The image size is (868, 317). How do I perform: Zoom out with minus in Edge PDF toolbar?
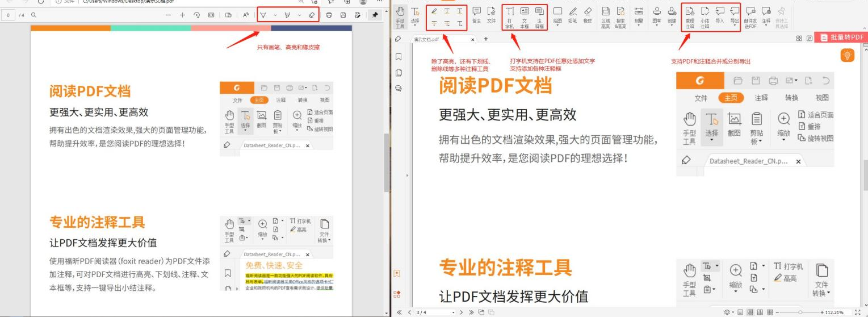point(168,15)
